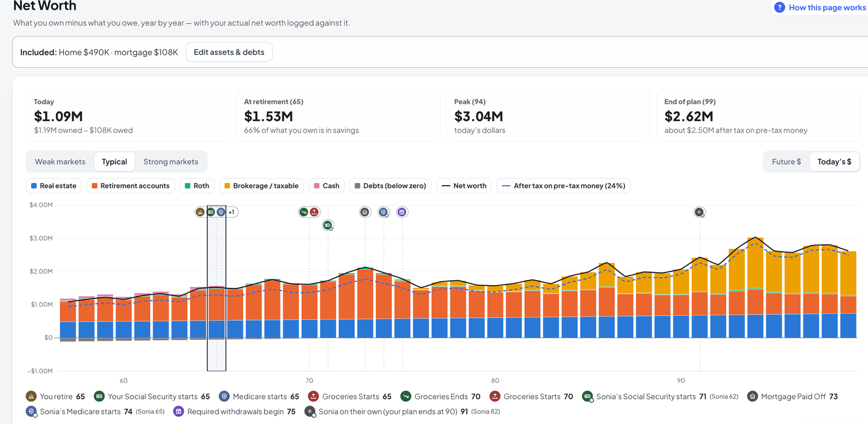Screen dimensions: 868x424
Task: Select the Typical markets tab
Action: click(114, 162)
